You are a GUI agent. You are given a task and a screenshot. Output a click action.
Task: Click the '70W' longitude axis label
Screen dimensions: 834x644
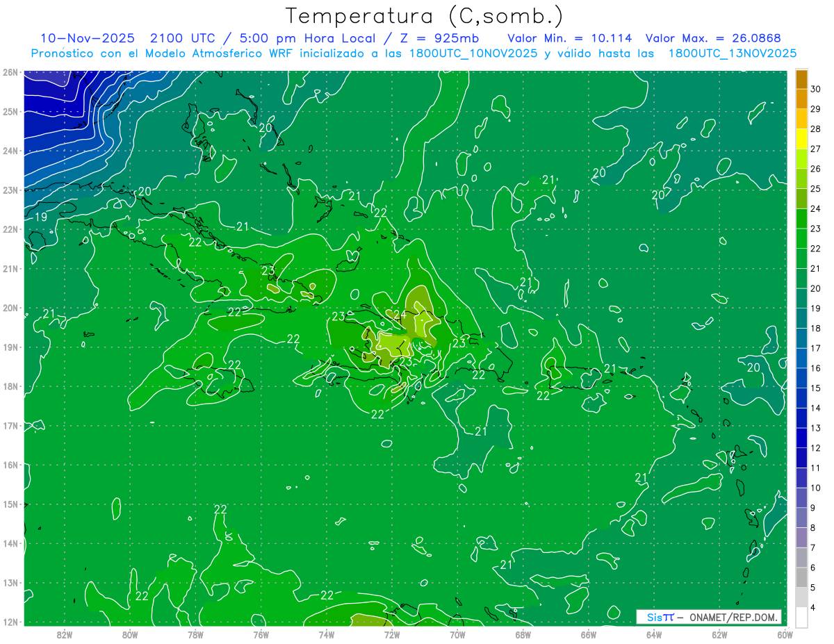[457, 634]
